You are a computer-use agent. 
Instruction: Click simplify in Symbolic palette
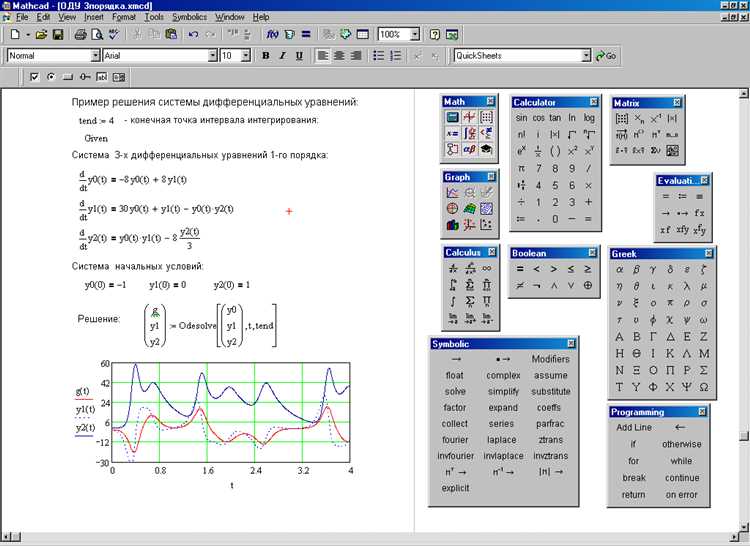point(503,391)
